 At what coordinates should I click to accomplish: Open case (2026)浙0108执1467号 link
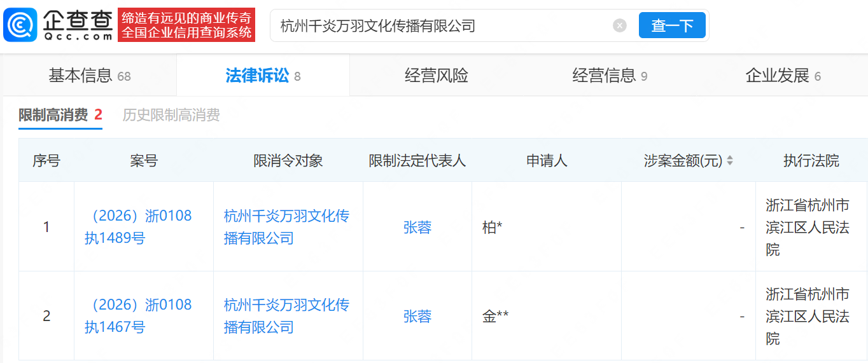(138, 316)
